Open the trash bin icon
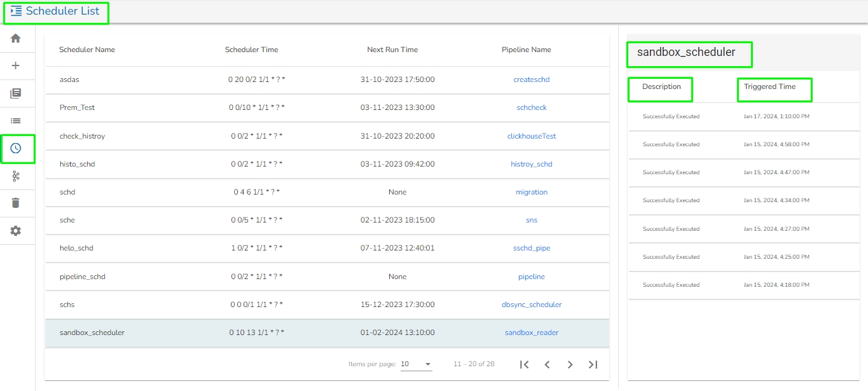868x391 pixels. point(16,203)
